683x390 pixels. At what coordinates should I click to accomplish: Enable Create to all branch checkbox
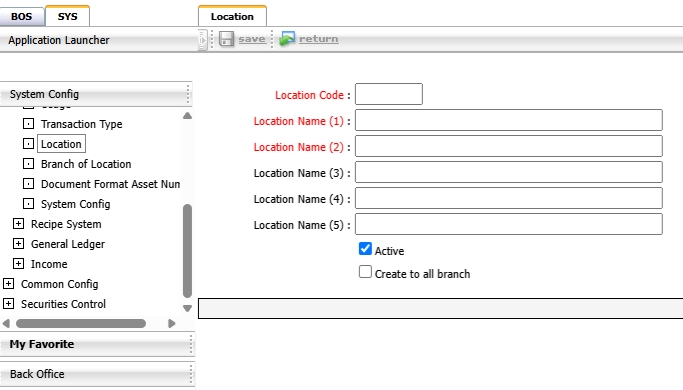click(365, 272)
